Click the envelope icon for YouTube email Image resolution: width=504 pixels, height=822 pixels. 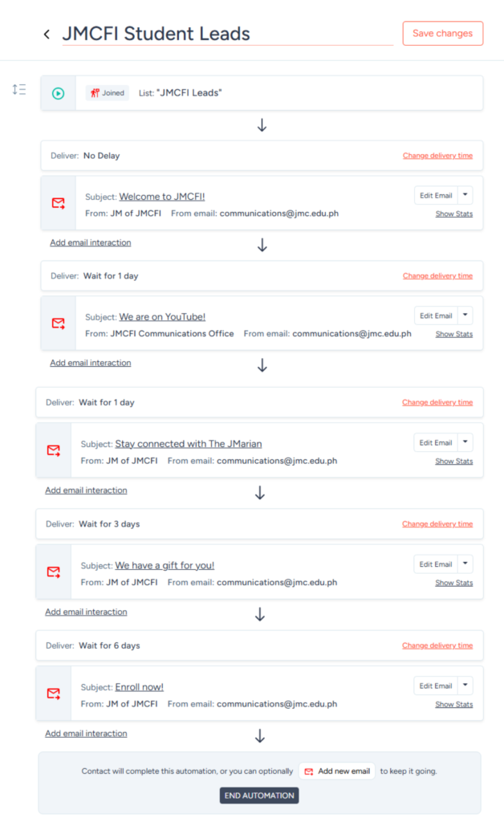click(58, 324)
